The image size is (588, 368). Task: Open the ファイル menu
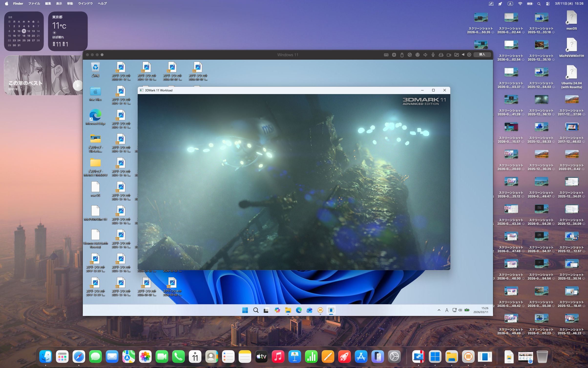(x=34, y=3)
